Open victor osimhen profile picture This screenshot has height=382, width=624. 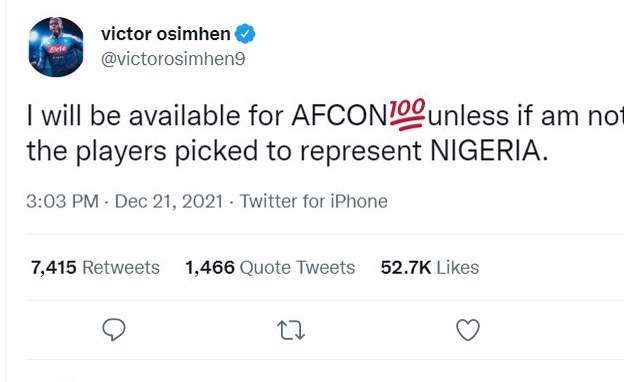click(56, 47)
